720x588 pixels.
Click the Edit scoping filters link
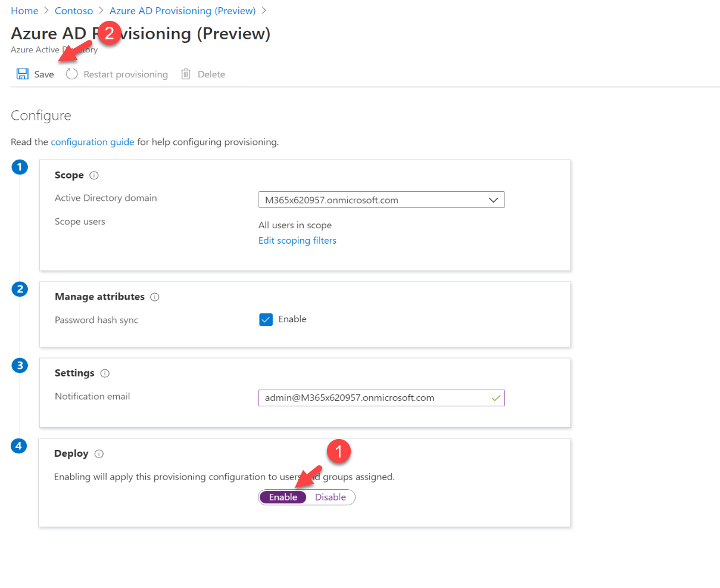[297, 240]
